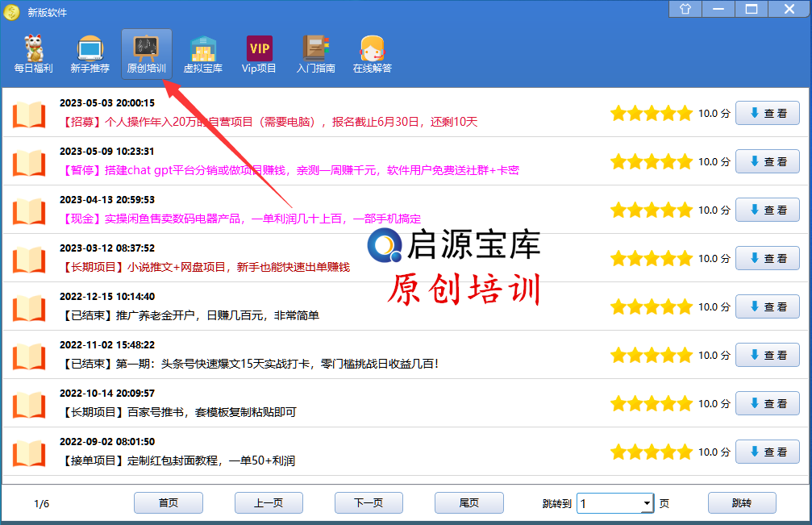The height and width of the screenshot is (525, 812).
Task: Click 查看 for the 闲鱼售卖数码电器 entry
Action: pos(768,210)
